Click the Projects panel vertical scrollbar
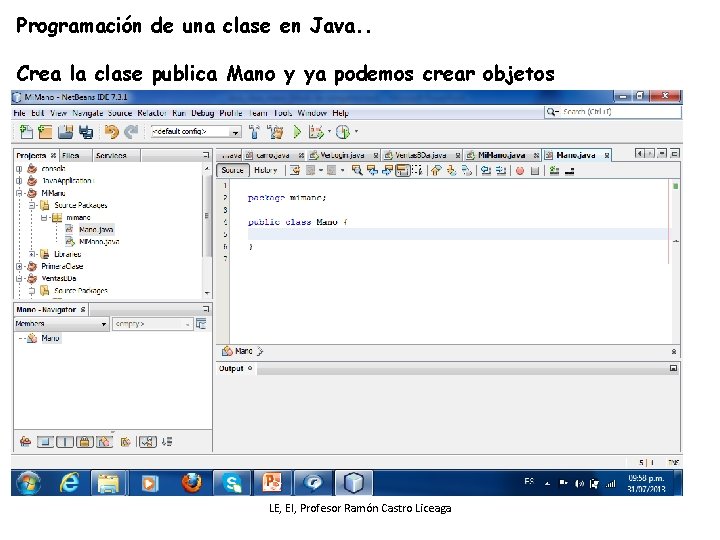This screenshot has height=540, width=720. 207,231
